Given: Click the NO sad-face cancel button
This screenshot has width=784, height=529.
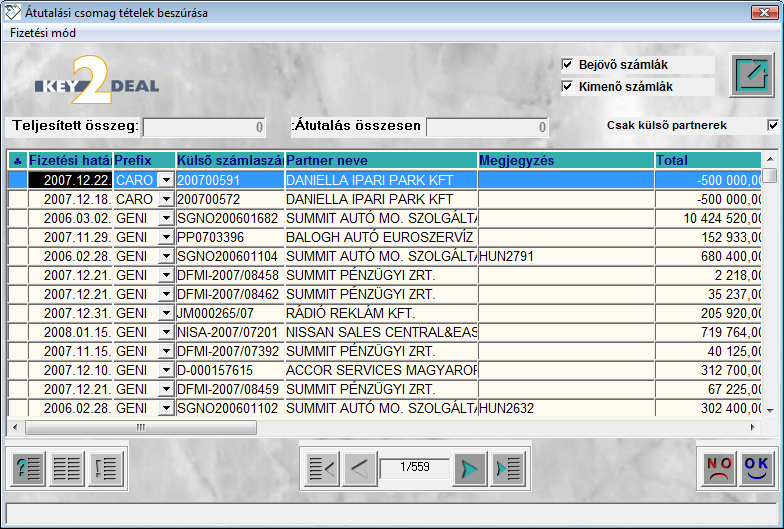Looking at the screenshot, I should pyautogui.click(x=718, y=469).
